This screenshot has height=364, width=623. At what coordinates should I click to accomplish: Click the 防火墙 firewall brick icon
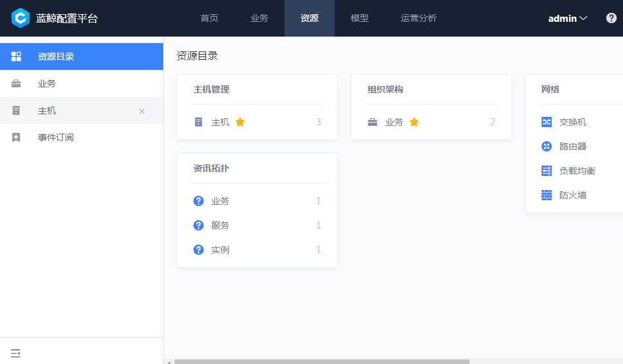click(547, 195)
